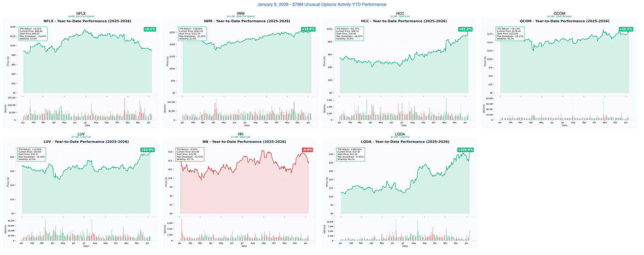Click the LQDA volume bar chart
Image resolution: width=644 pixels, height=255 pixels.
coord(405,230)
